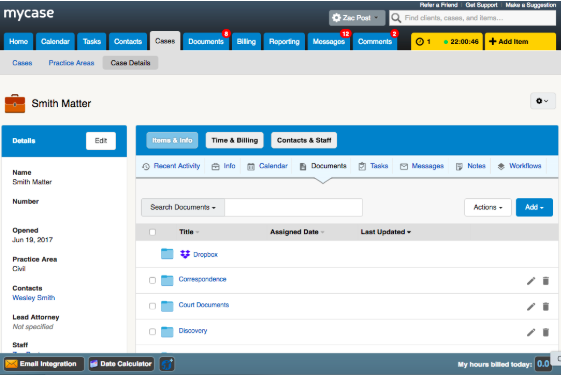Open the main Messages tab
Image resolution: width=563 pixels, height=375 pixels.
coord(329,42)
